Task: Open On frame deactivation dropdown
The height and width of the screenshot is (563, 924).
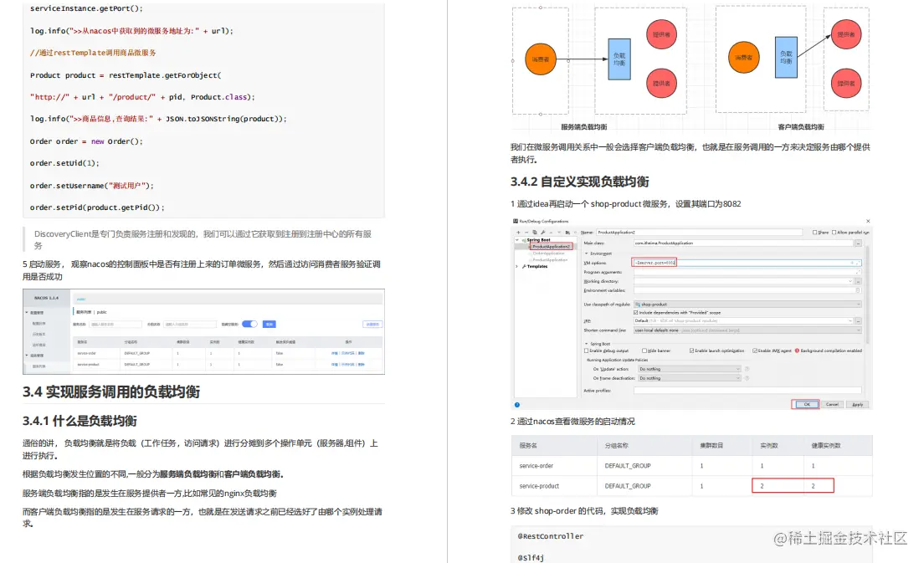Action: point(690,378)
